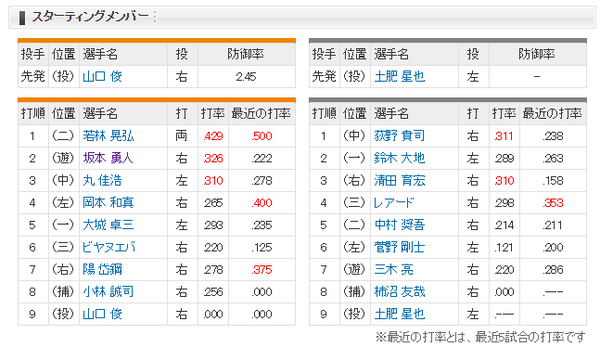The width and height of the screenshot is (600, 360).
Task: Click batting average .326 for 坂本 勇人
Action: 213,158
